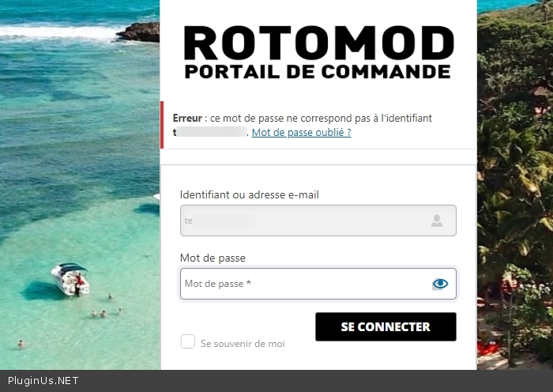Click the user silhouette icon in identifier field
Screen dimensions: 553x392
[437, 220]
